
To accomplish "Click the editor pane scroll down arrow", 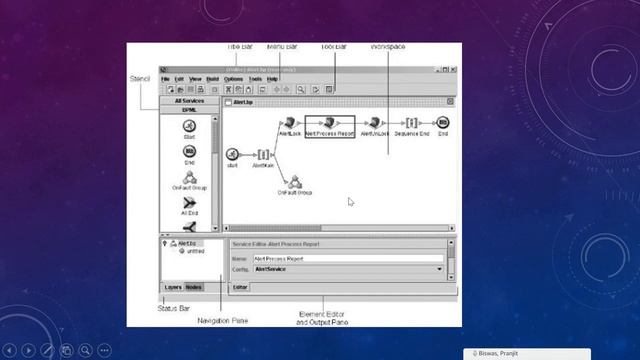I will pyautogui.click(x=451, y=277).
